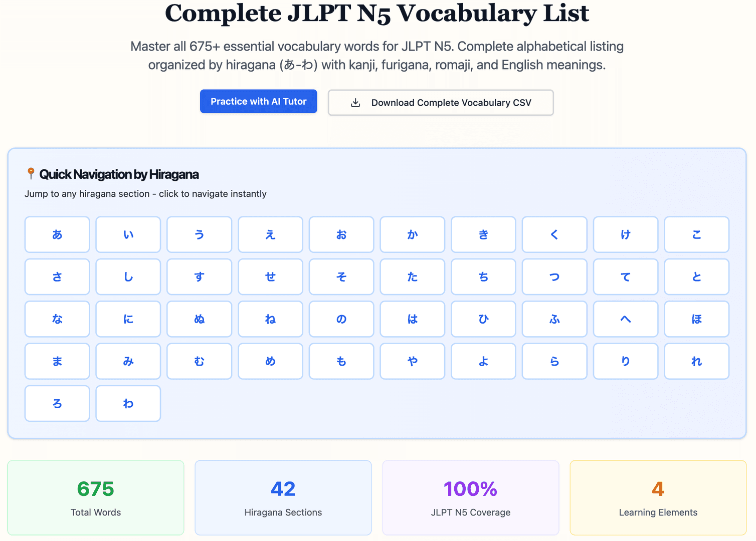Jump to the な hiragana section
Image resolution: width=756 pixels, height=541 pixels.
point(57,319)
